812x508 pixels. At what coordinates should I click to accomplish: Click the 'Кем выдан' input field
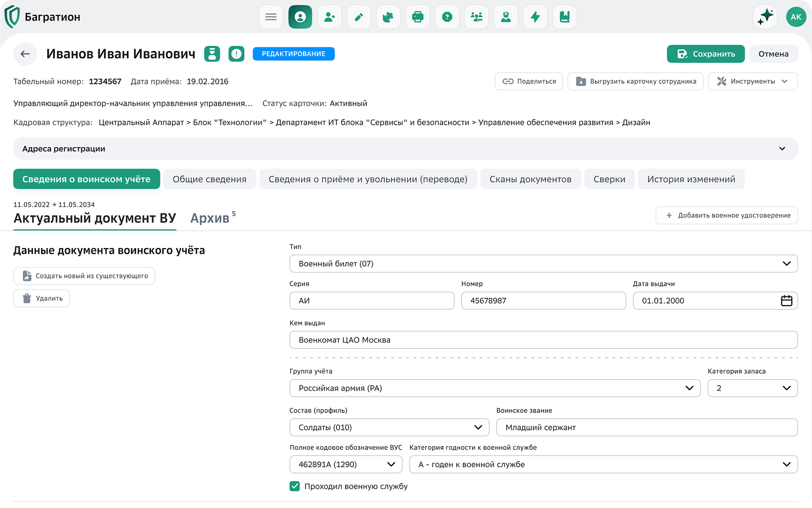[x=543, y=340]
